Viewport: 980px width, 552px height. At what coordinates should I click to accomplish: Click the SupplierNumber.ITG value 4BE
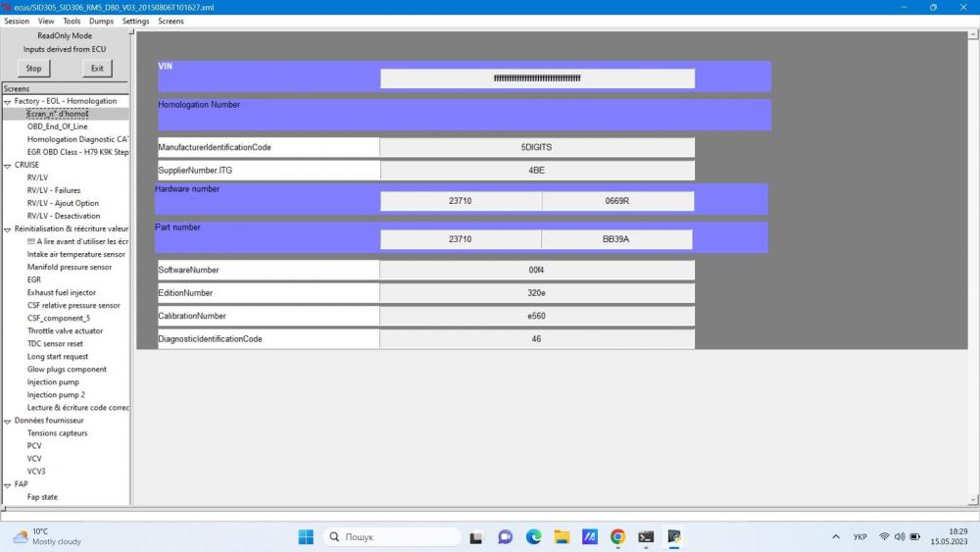(537, 170)
